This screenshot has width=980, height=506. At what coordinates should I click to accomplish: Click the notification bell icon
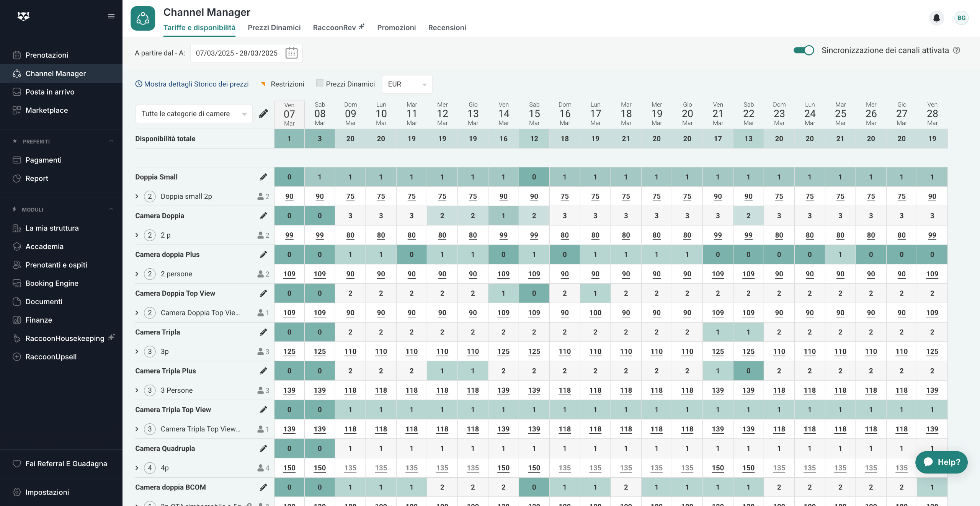936,18
